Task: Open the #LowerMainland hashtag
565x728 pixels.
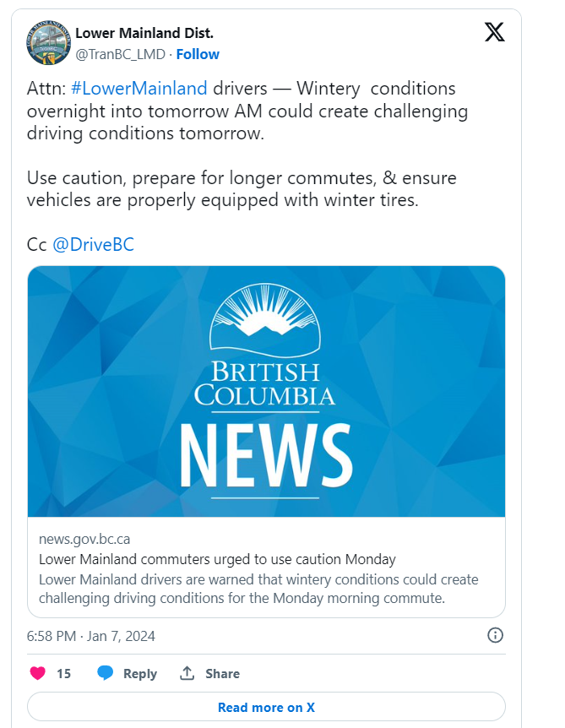Action: coord(139,88)
